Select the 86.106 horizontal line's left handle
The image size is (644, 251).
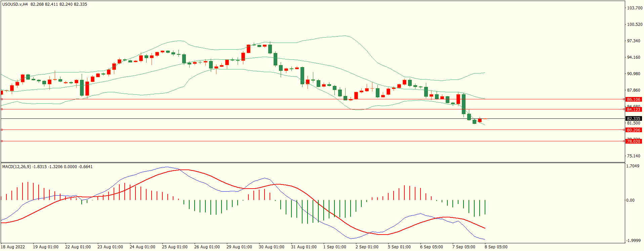pos(2,99)
